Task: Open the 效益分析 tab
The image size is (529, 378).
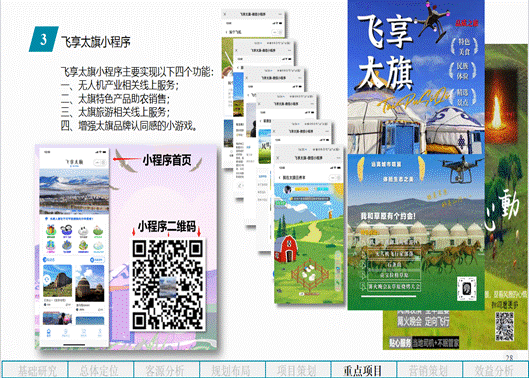Action: [495, 370]
